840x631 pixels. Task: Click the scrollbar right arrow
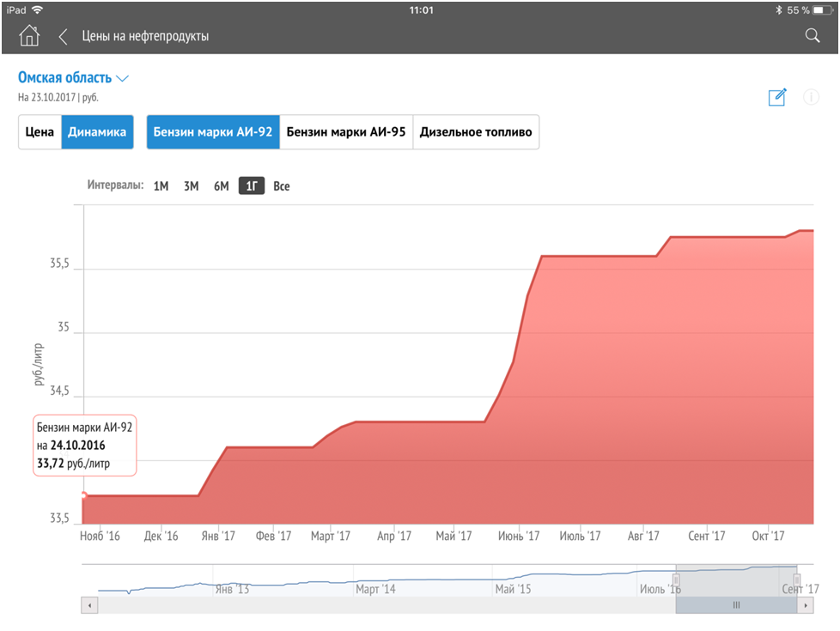coord(806,605)
